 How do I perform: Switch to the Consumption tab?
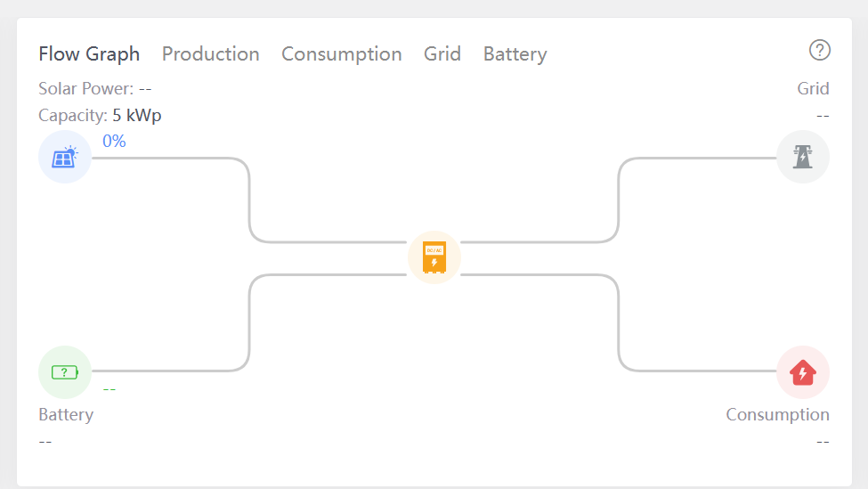coord(342,54)
